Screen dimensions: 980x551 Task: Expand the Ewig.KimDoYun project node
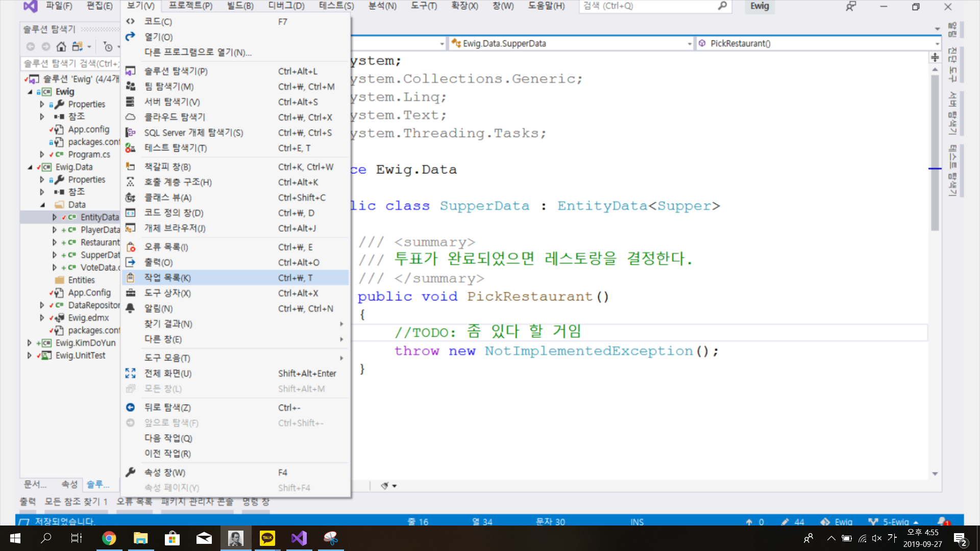pos(30,343)
